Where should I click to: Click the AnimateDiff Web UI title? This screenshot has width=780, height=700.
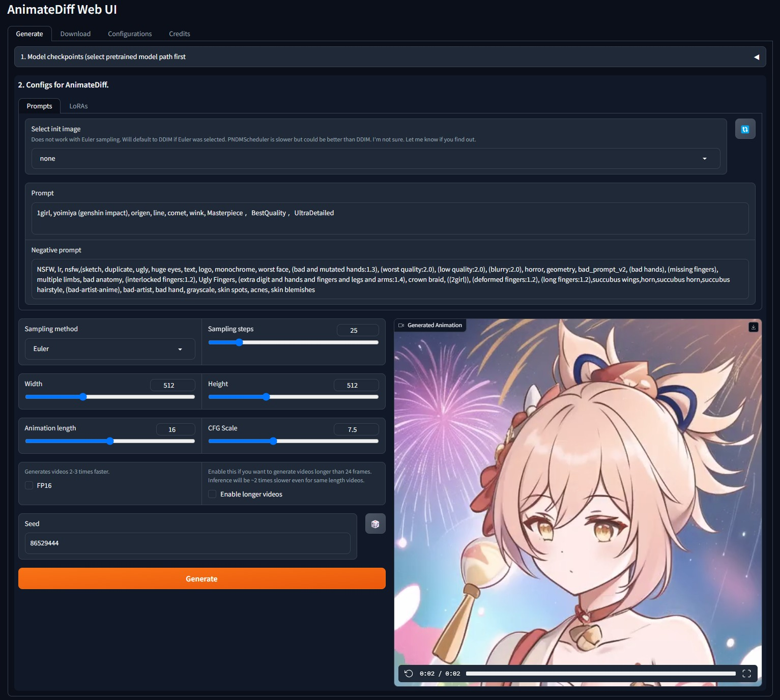(62, 9)
